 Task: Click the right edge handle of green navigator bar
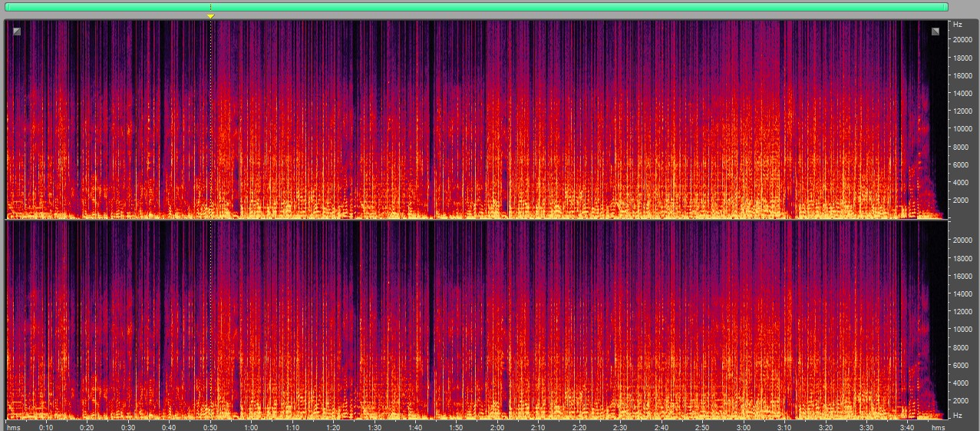pyautogui.click(x=947, y=7)
